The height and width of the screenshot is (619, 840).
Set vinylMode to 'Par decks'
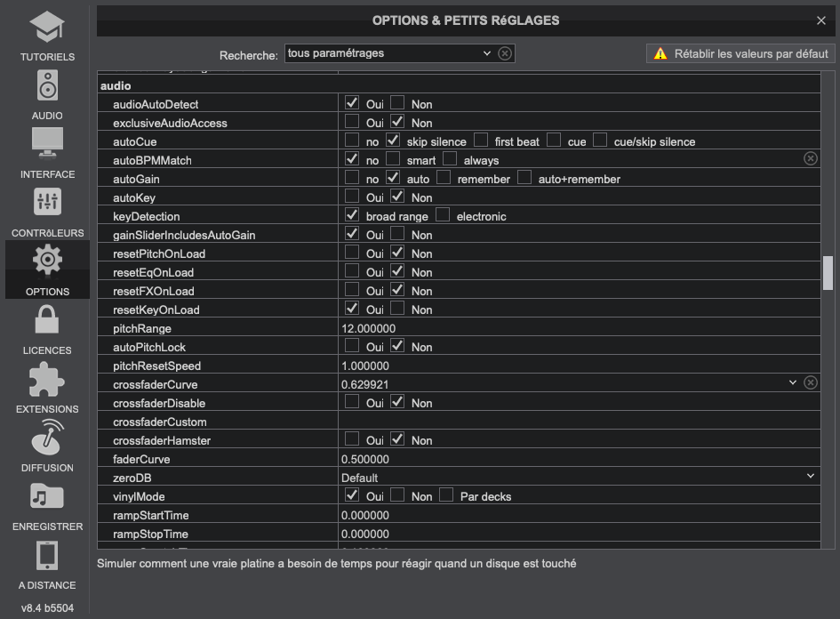tap(446, 495)
